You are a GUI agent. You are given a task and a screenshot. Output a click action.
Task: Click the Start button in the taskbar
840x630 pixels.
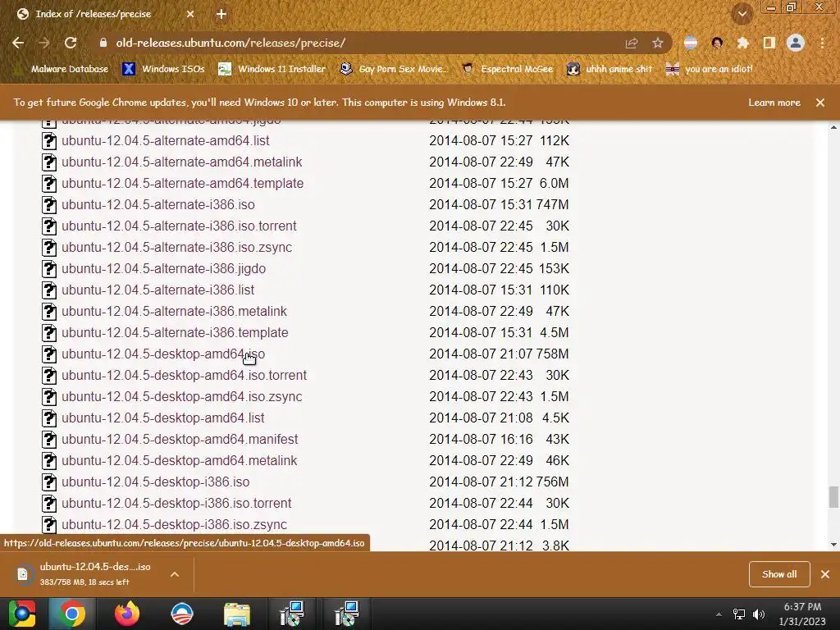click(x=21, y=614)
